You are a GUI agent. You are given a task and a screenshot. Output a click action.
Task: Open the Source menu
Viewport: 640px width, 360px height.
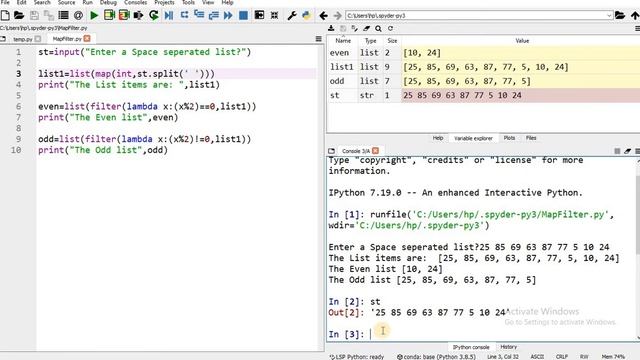tap(66, 2)
